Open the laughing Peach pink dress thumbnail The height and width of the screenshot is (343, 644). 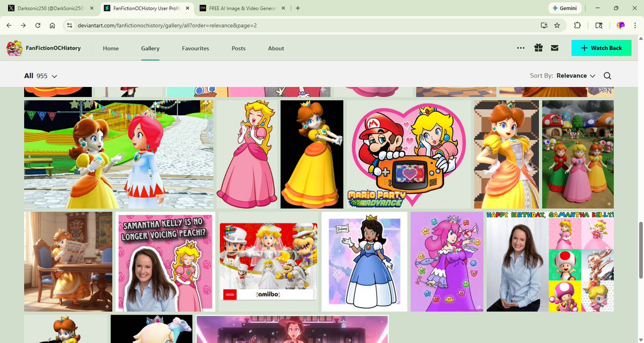247,154
